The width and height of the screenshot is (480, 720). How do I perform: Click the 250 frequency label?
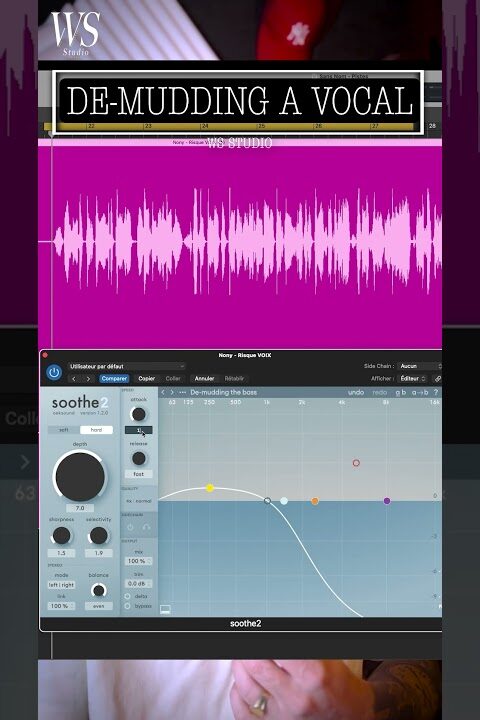point(209,402)
